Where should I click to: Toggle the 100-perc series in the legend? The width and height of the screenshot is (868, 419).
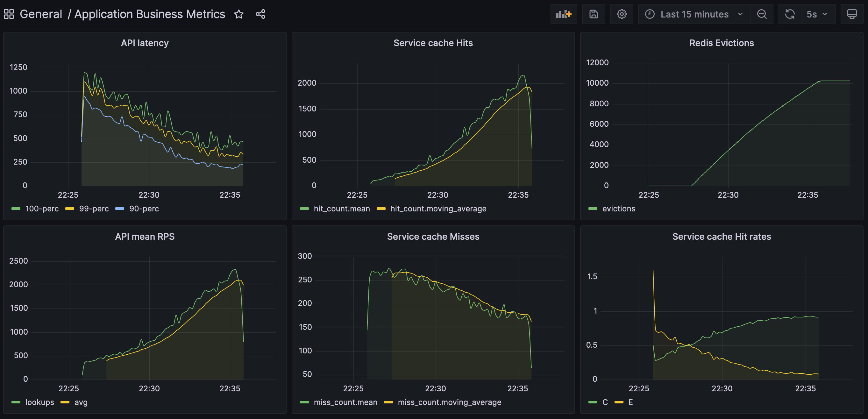pos(42,209)
